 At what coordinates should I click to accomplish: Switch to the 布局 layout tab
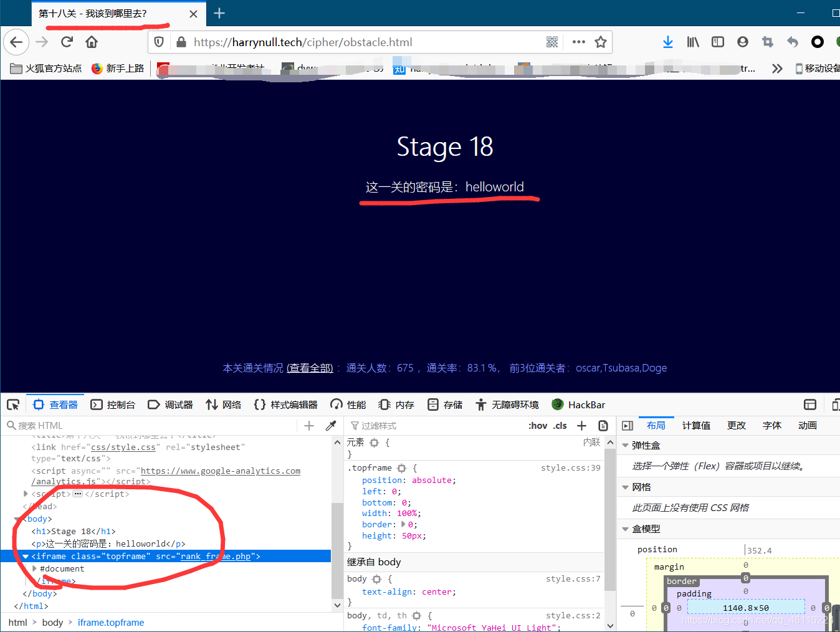coord(656,425)
